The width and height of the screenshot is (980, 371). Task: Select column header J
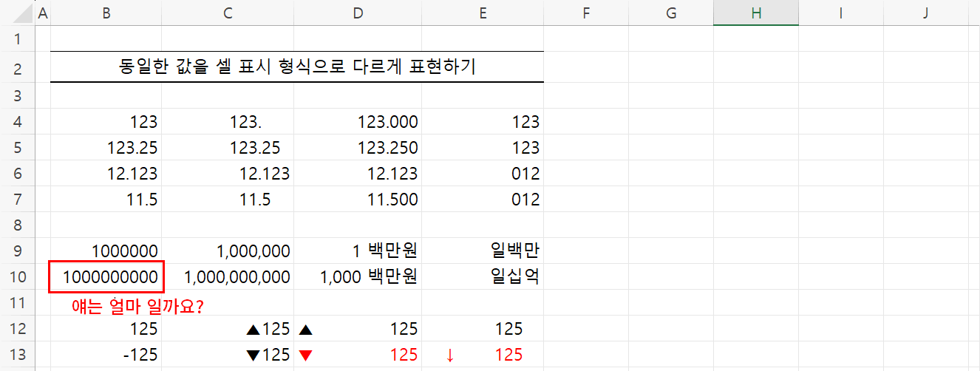pos(926,13)
